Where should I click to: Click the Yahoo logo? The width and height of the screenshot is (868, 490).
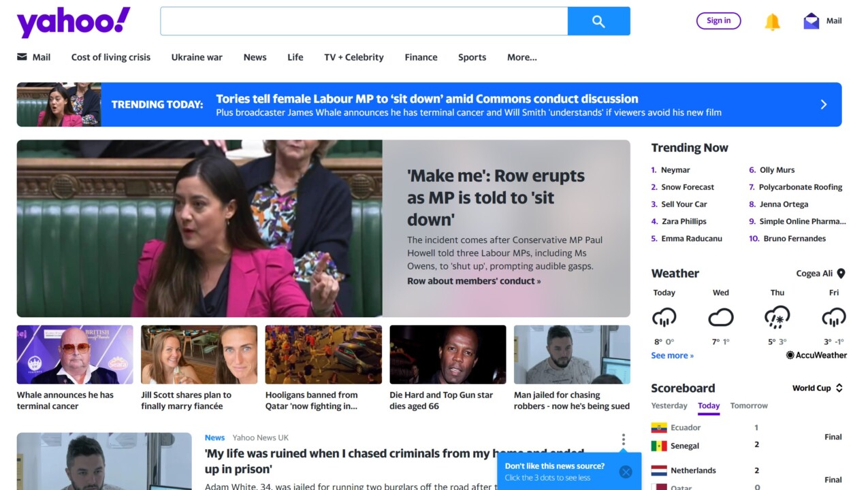click(73, 22)
